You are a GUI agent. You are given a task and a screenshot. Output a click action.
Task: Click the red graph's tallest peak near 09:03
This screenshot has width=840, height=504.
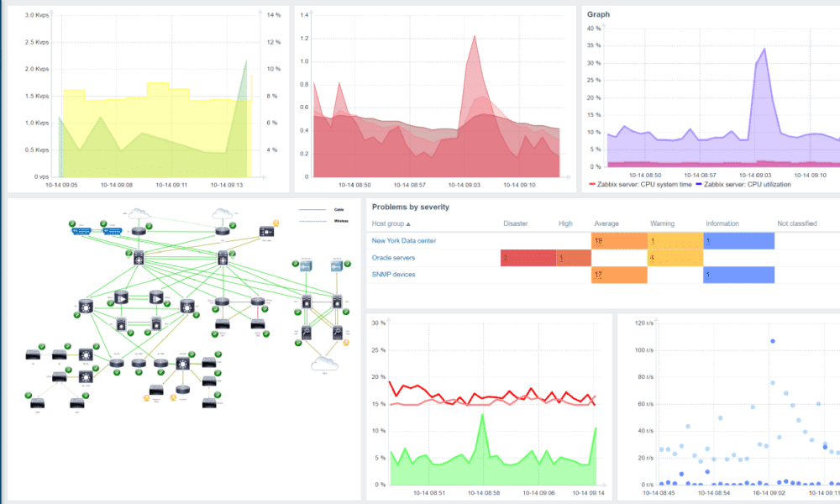tap(475, 36)
